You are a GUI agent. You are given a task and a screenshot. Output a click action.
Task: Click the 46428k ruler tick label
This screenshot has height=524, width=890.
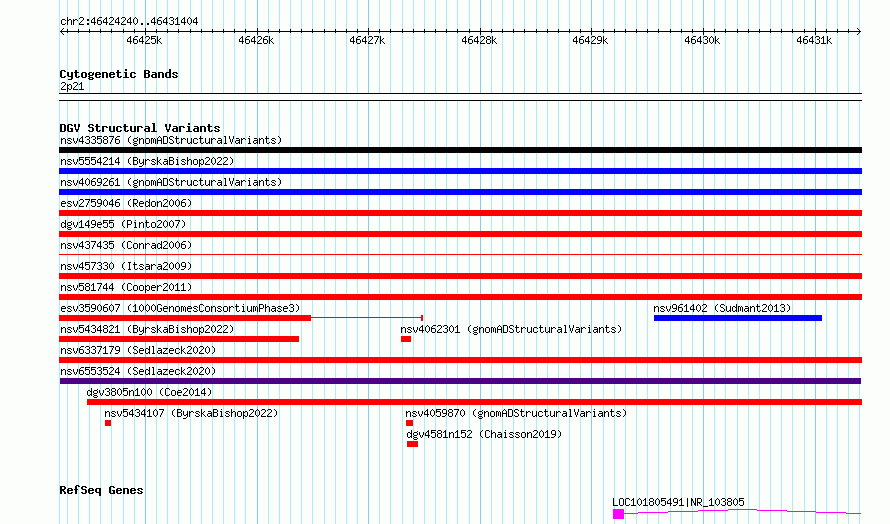pos(479,40)
